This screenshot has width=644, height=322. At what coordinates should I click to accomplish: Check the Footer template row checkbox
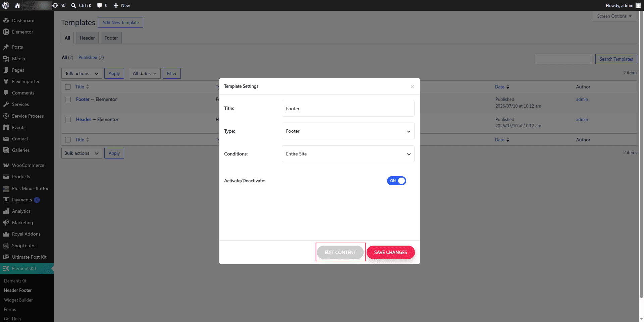[68, 100]
